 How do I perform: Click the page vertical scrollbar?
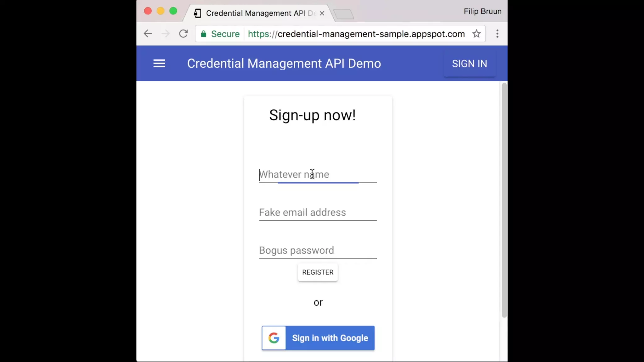pyautogui.click(x=504, y=200)
